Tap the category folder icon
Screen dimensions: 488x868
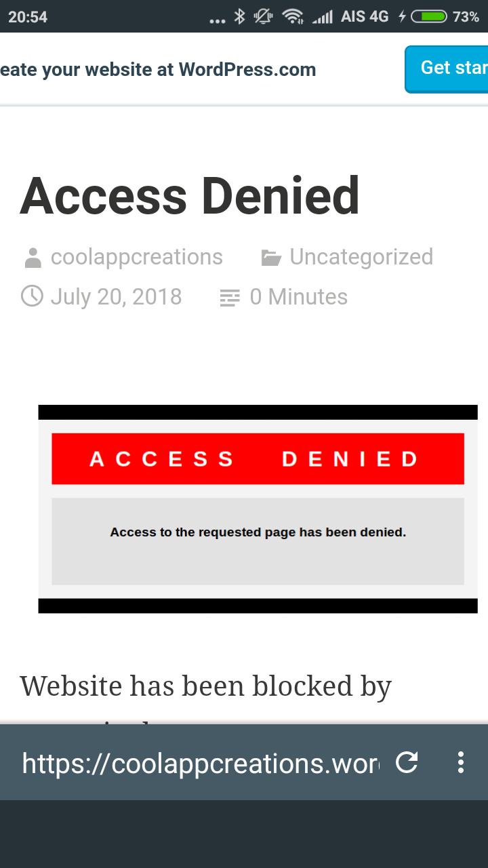pos(271,258)
